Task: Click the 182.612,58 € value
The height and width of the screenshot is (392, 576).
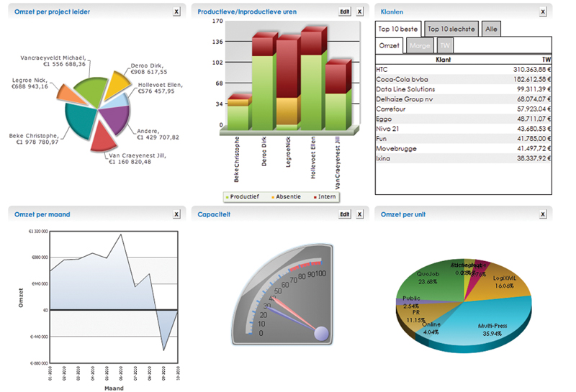Action: tap(532, 79)
